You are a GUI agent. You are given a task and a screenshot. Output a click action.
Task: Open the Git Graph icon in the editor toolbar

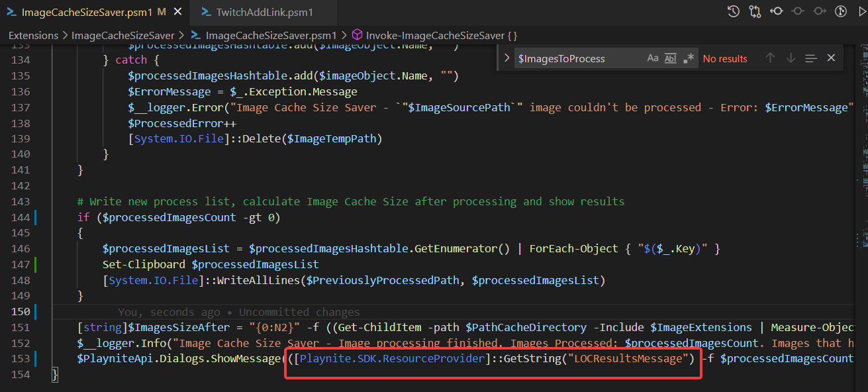coord(842,11)
